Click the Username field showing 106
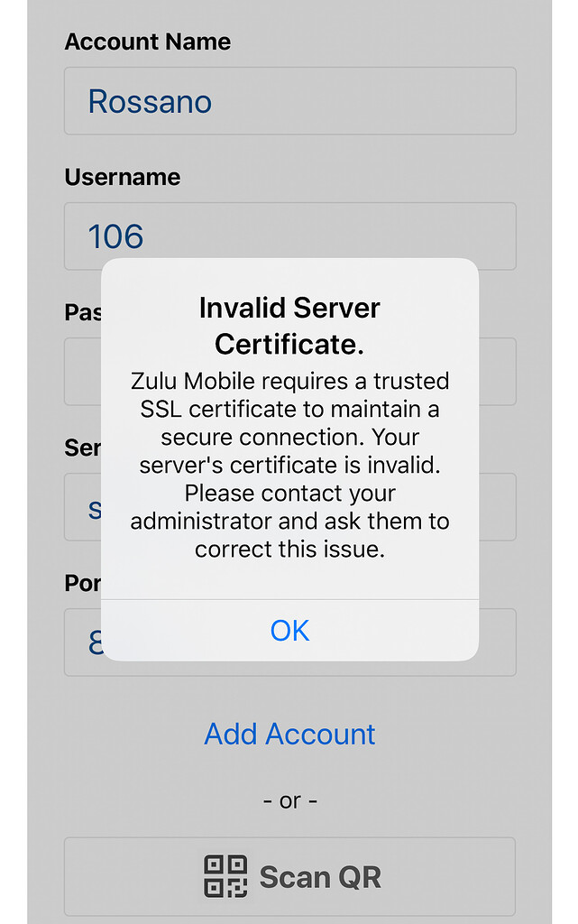This screenshot has height=924, width=578. (290, 236)
